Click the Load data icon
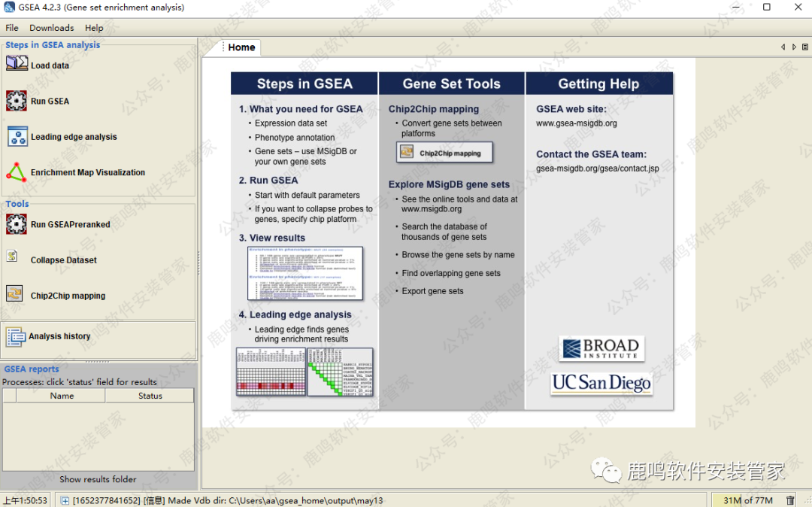The image size is (812, 507). [x=17, y=63]
